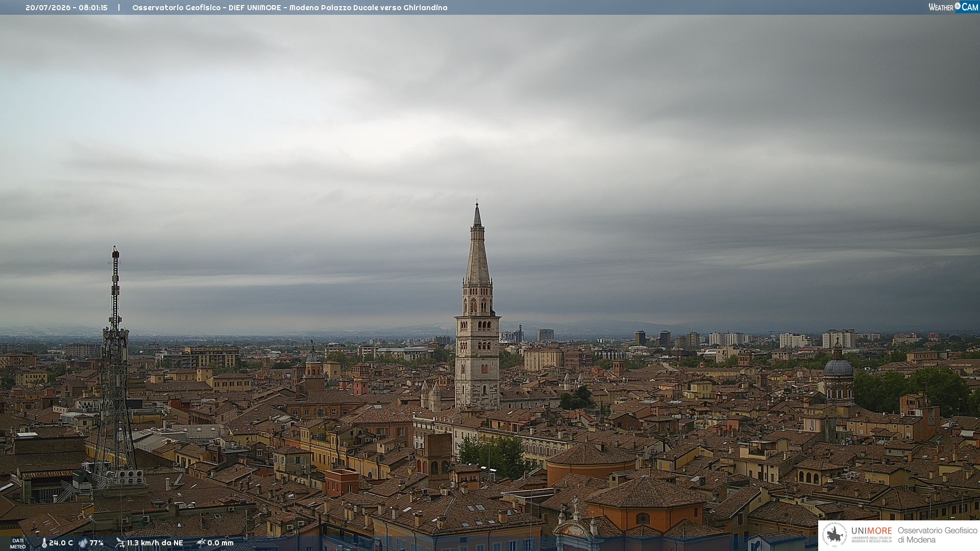Click the rainfall cloud icon

pyautogui.click(x=201, y=543)
